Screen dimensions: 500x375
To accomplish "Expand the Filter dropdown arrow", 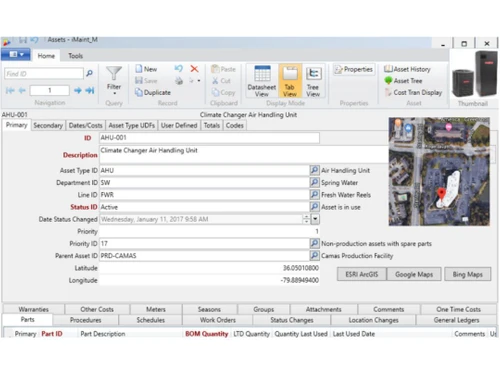I will [x=114, y=94].
